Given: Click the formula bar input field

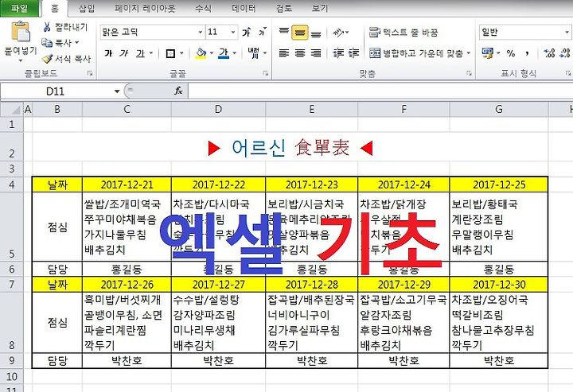Looking at the screenshot, I should (x=380, y=91).
